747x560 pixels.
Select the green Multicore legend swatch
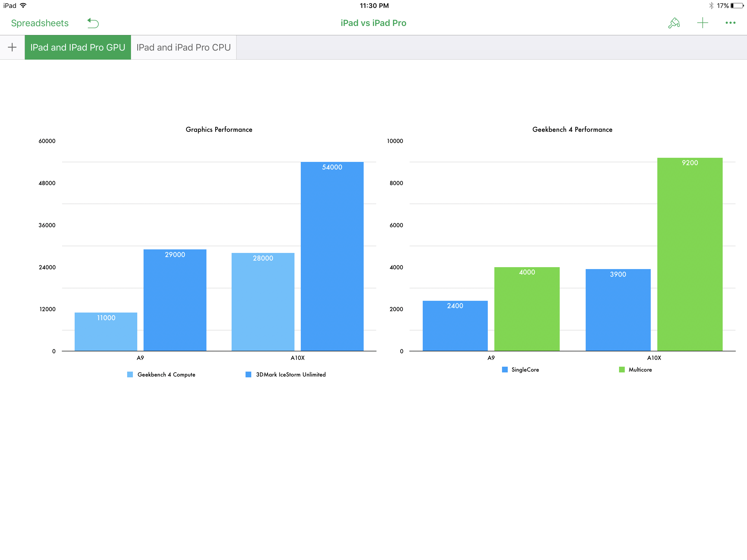pyautogui.click(x=622, y=369)
